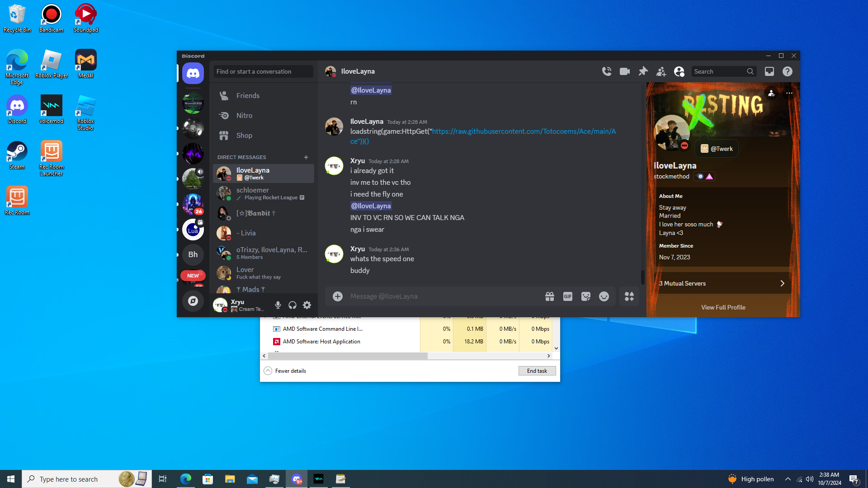Screen dimensions: 868x488
Task: Open the sticker picker
Action: click(x=586, y=296)
